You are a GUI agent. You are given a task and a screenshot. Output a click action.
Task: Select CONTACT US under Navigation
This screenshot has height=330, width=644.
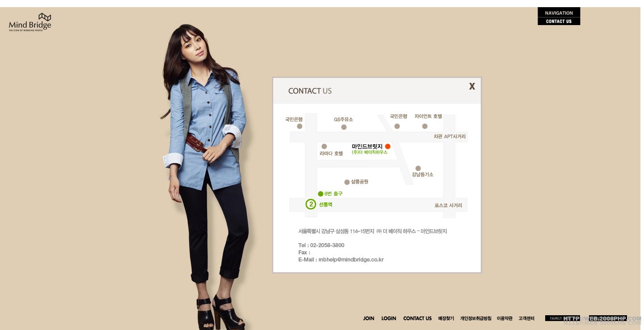[x=559, y=21]
